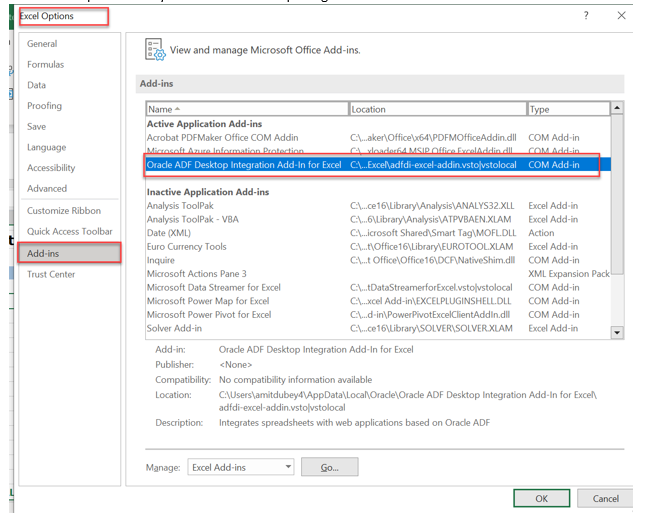Click the add-ins list vertical scrollbar thumb
670x516 pixels.
click(x=617, y=194)
